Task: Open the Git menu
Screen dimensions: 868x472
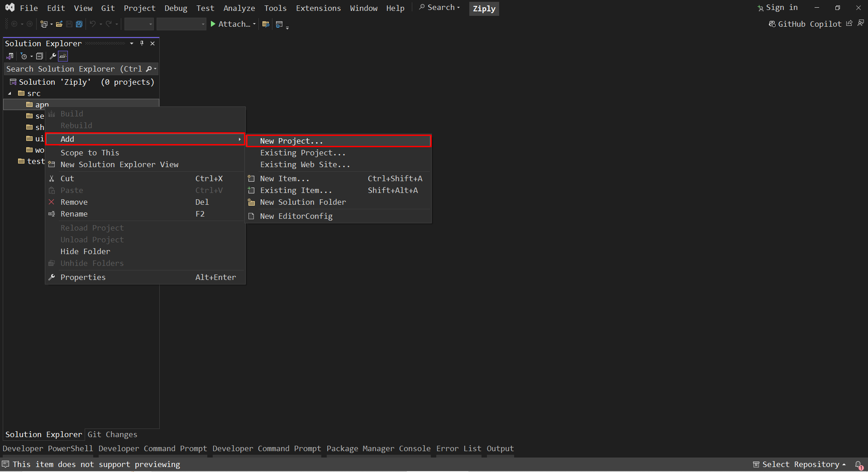Action: pos(108,8)
